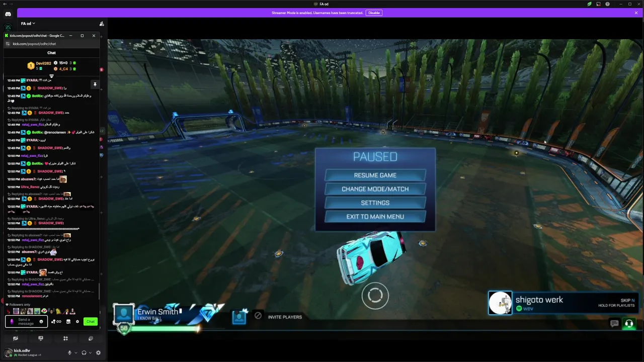Click Invite Players in party bar

tap(285, 317)
